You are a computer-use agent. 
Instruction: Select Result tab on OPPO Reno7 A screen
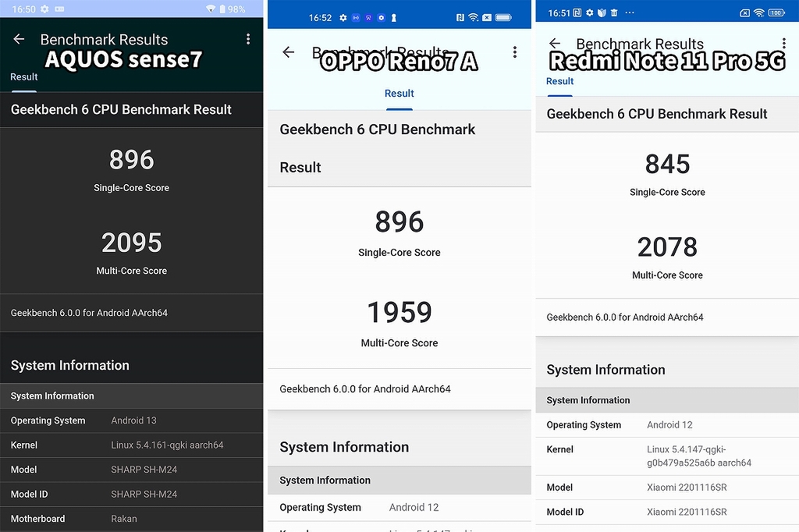[x=399, y=94]
